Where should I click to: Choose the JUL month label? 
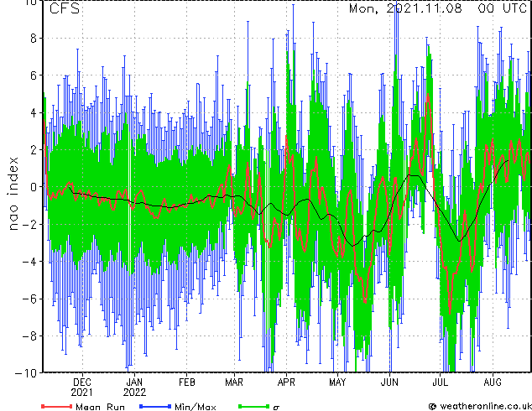(440, 382)
